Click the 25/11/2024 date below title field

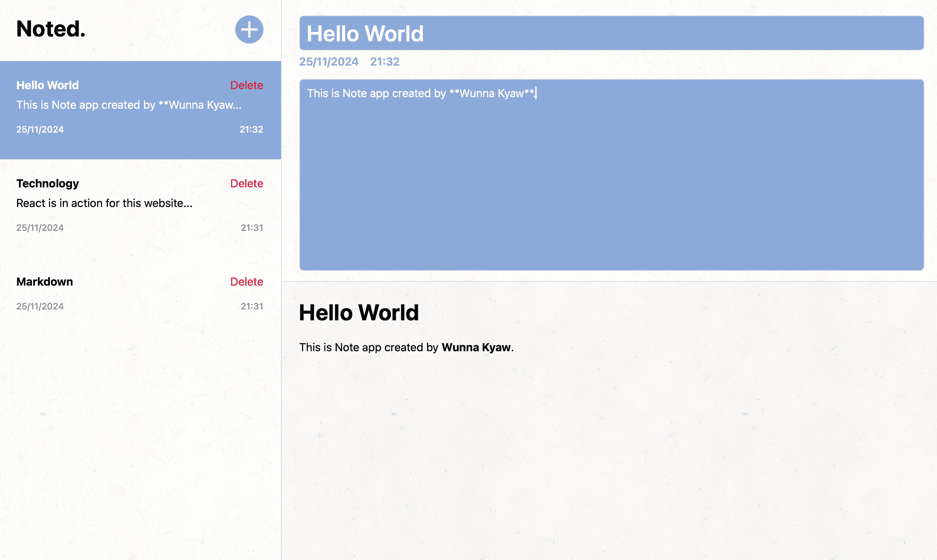coord(329,61)
